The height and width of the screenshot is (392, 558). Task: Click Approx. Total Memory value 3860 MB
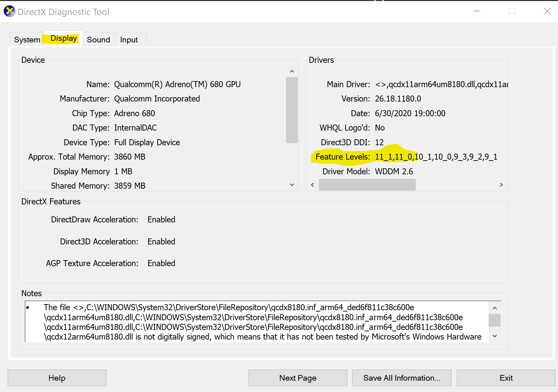tap(130, 157)
